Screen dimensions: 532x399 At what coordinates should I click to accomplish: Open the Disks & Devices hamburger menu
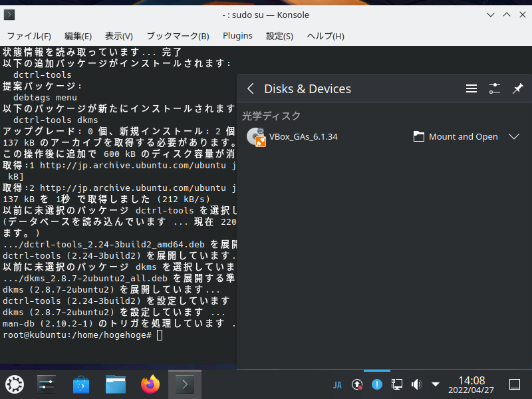[471, 89]
